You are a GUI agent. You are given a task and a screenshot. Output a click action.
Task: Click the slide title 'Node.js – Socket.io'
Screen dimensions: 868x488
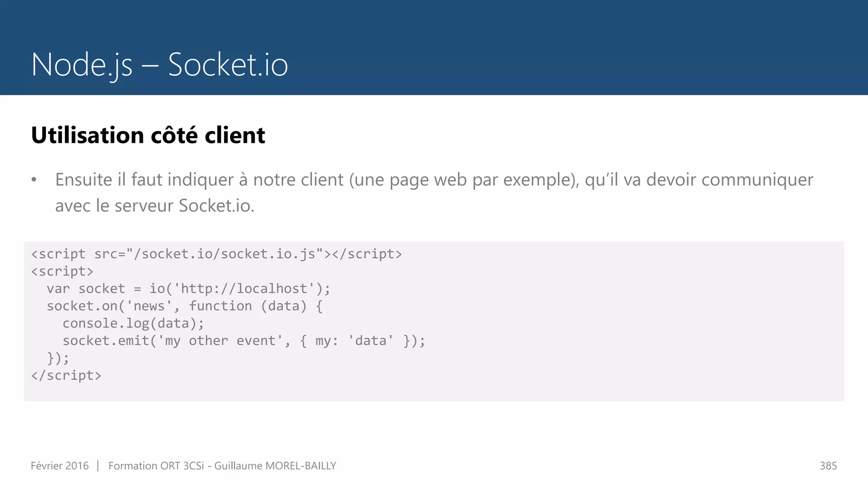click(x=159, y=65)
